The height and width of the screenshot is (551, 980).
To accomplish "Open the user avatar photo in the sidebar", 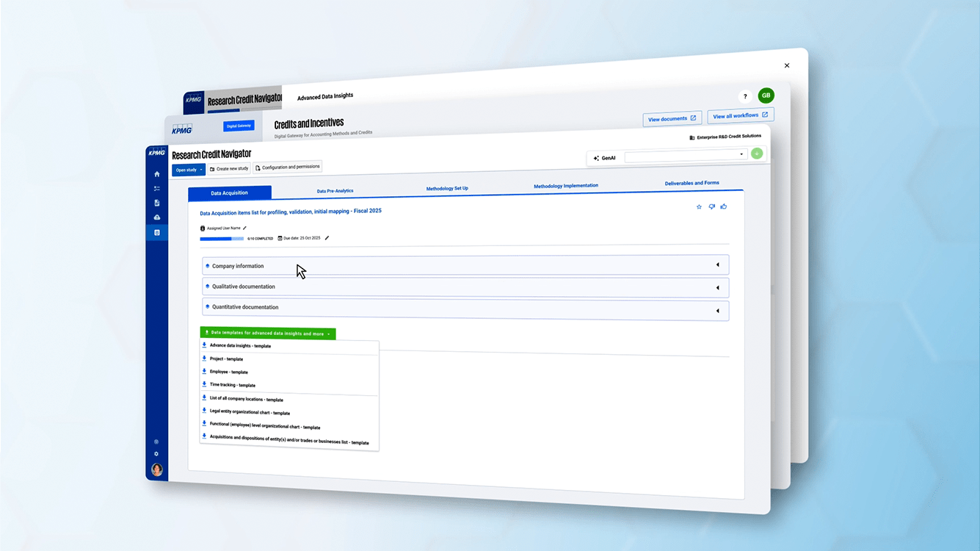I will [x=157, y=469].
